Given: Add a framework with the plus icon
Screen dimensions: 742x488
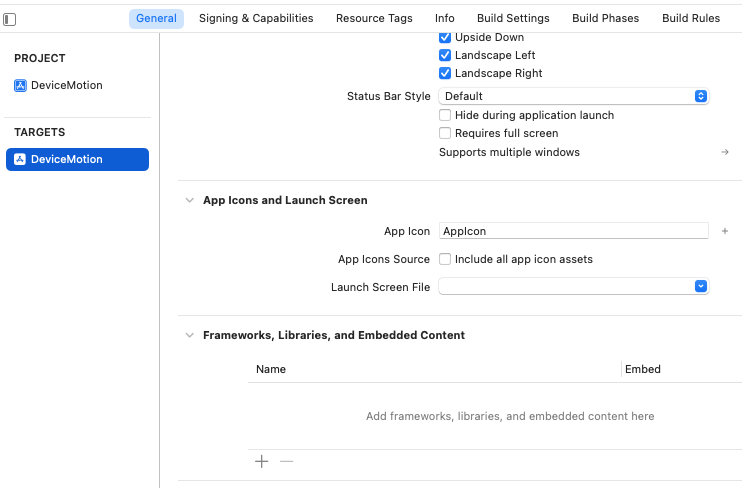Looking at the screenshot, I should point(262,462).
